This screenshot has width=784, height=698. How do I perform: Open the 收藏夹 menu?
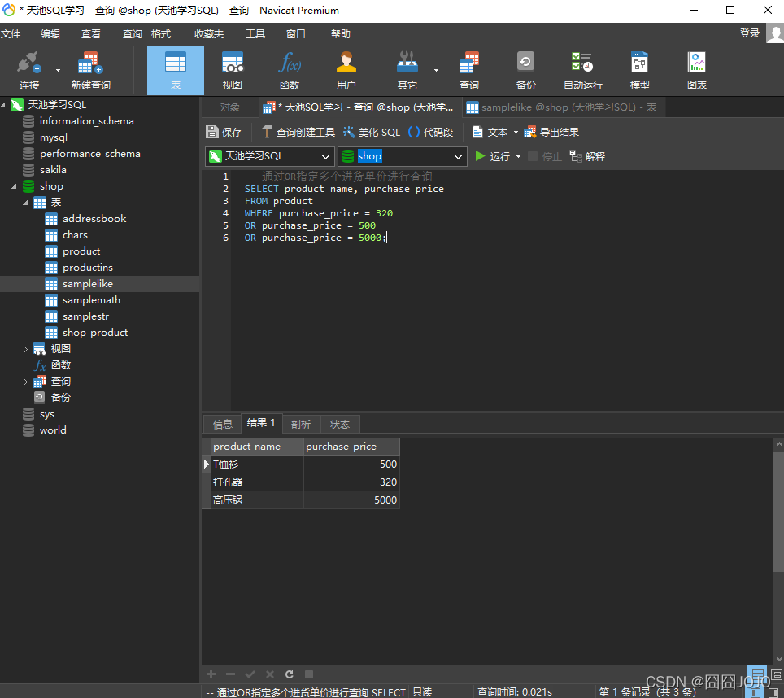click(x=209, y=33)
